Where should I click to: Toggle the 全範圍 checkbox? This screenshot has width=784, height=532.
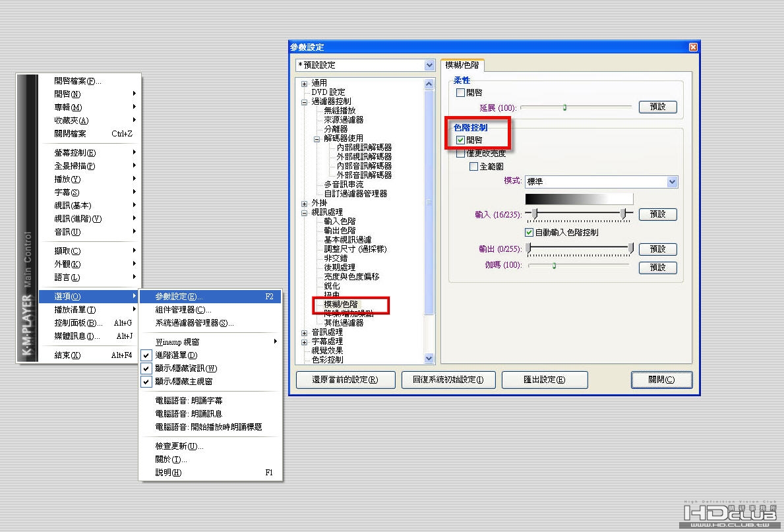pos(473,167)
